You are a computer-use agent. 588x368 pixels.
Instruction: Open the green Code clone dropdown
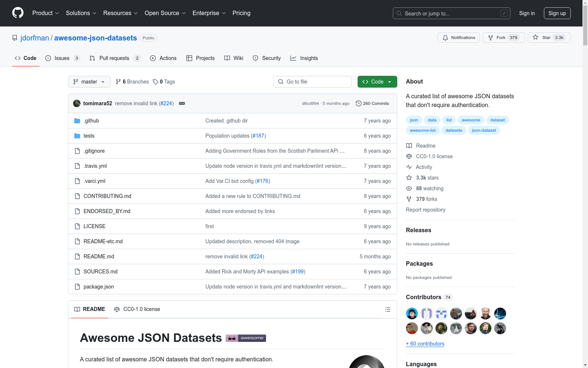377,82
